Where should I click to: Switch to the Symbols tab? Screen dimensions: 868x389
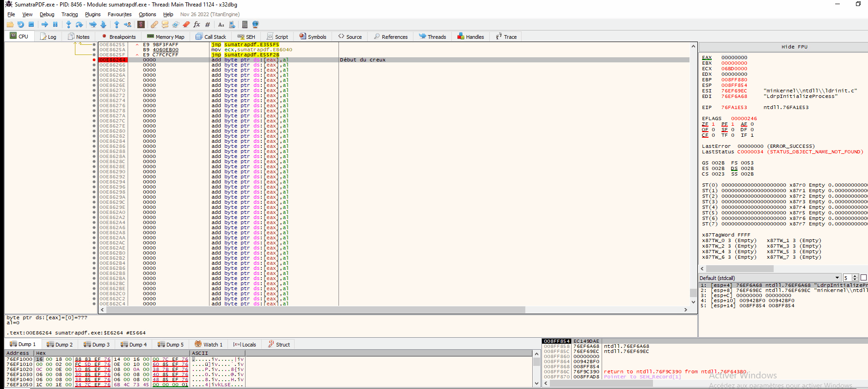[313, 36]
